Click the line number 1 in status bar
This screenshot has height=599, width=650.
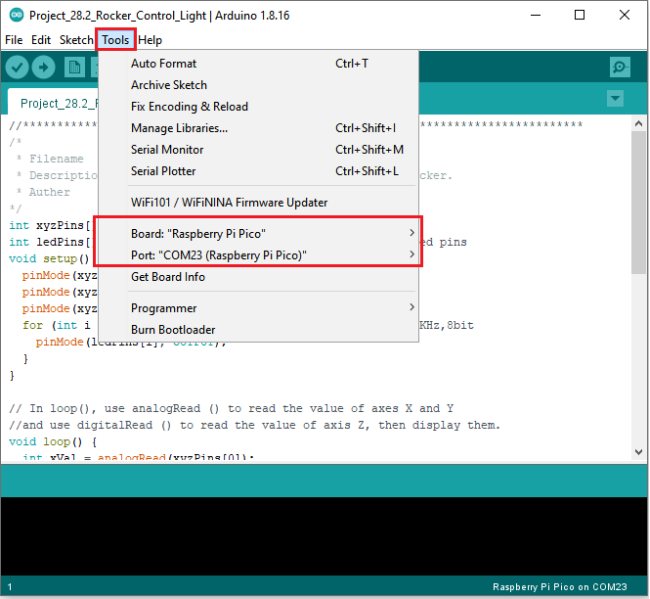pyautogui.click(x=10, y=587)
